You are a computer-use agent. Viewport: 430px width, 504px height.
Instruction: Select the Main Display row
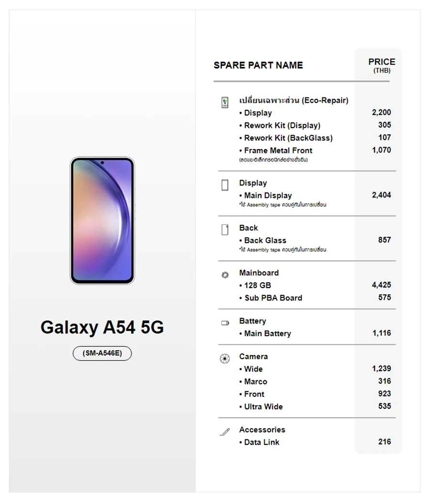315,195
